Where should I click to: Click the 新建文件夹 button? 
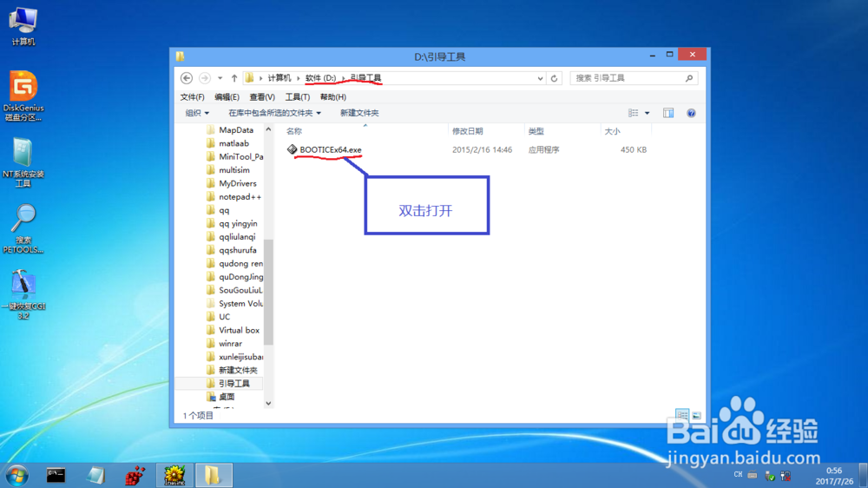click(359, 113)
